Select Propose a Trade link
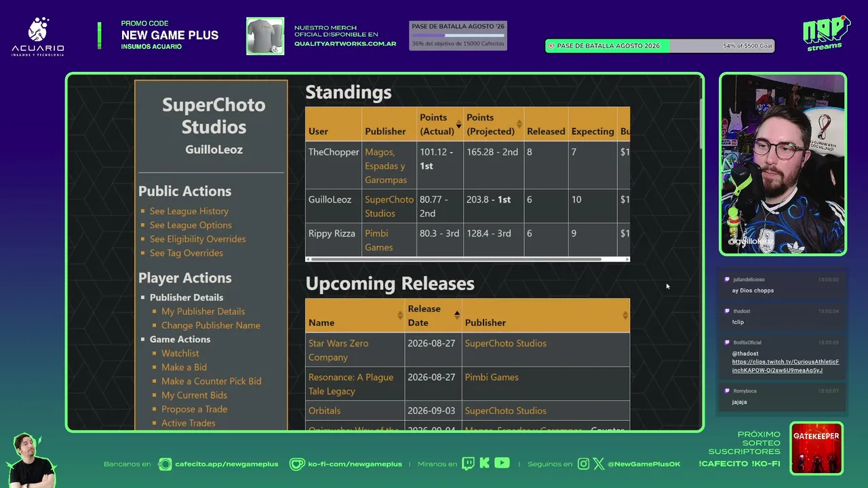 195,409
